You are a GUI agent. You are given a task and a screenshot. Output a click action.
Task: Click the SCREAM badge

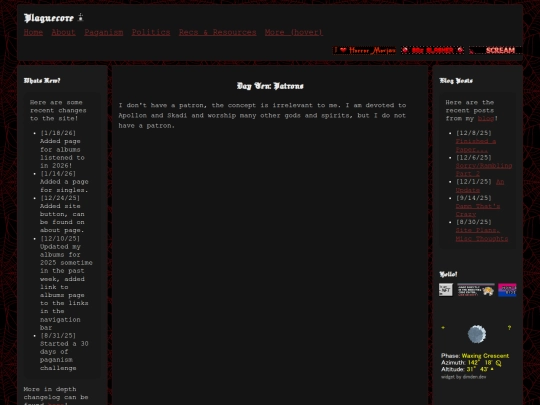pos(496,50)
